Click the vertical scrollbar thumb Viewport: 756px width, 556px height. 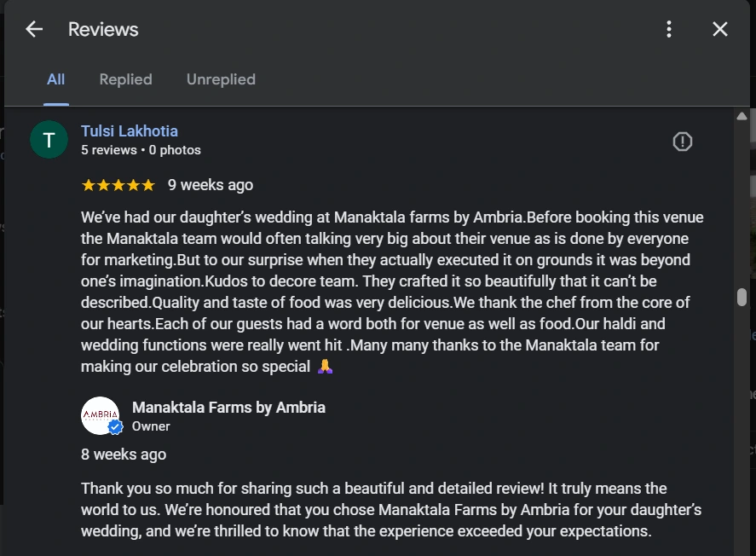[742, 297]
